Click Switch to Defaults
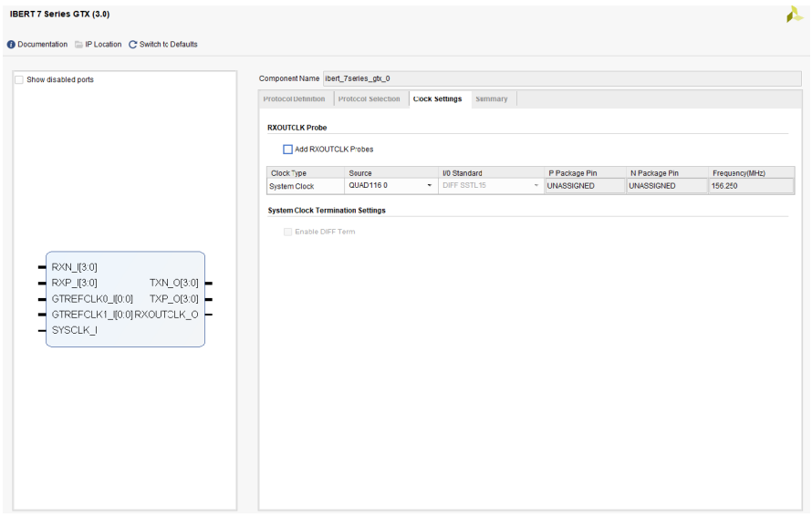This screenshot has height=517, width=812. 168,45
